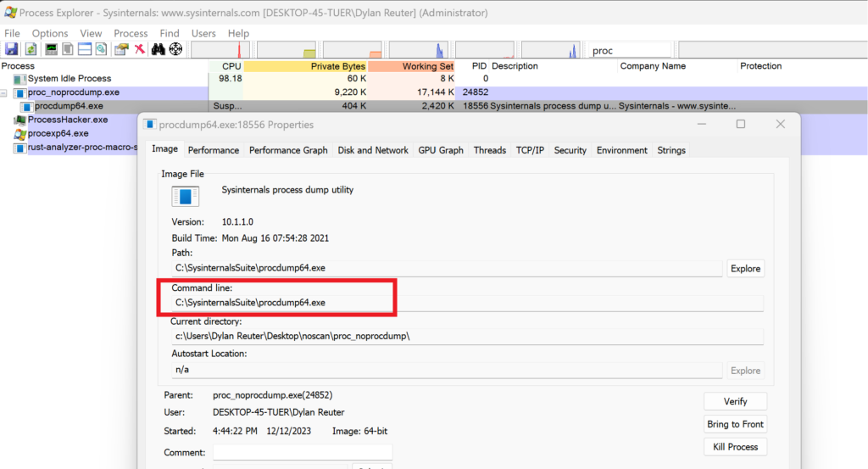Collapse the proc_noprocdump.exe process tree node
868x469 pixels.
(x=5, y=92)
